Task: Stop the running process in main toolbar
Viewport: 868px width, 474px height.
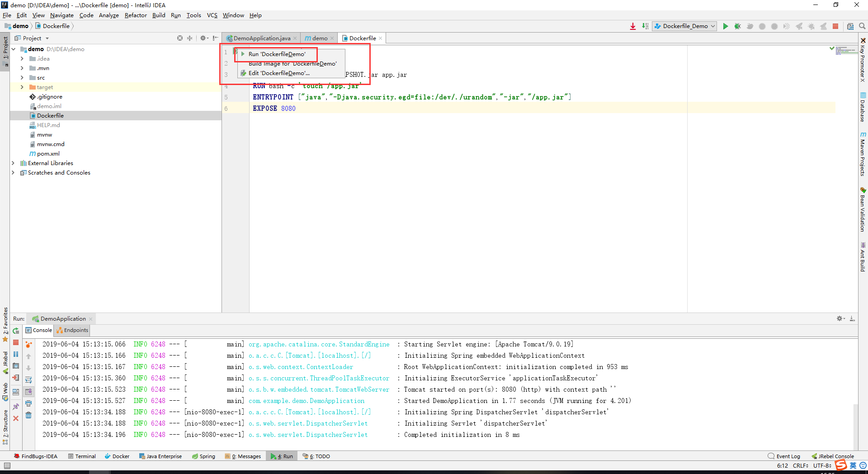Action: point(835,26)
